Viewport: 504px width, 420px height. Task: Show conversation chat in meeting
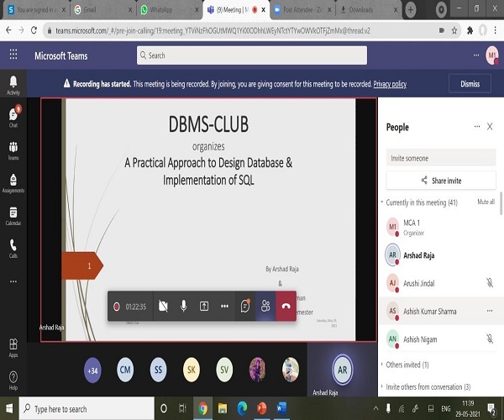[245, 306]
